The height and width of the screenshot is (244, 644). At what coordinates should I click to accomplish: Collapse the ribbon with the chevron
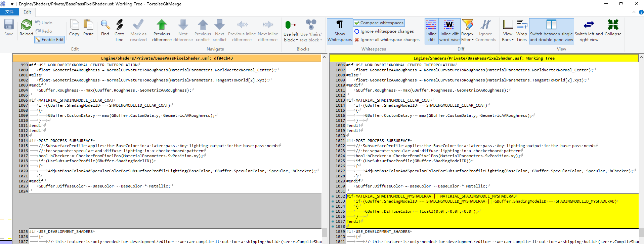point(634,12)
